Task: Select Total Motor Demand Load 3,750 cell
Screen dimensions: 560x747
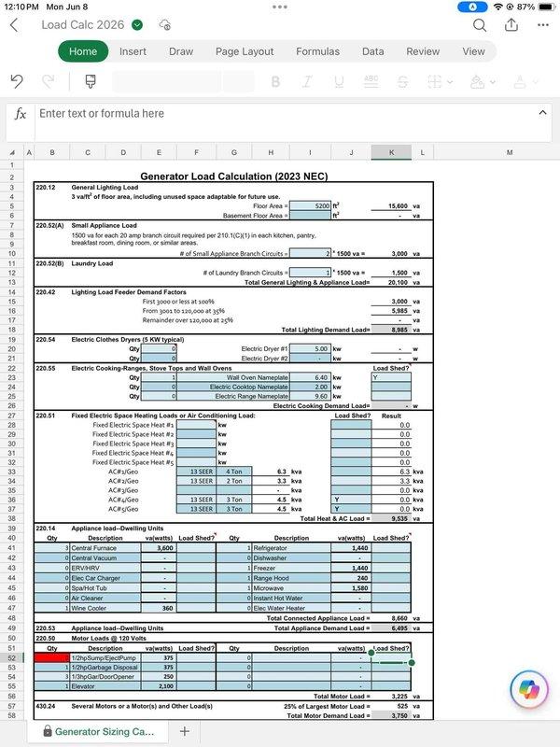Action: coord(391,715)
